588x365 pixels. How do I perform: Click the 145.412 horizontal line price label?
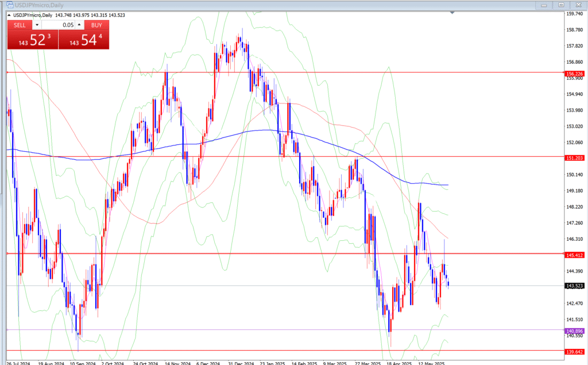574,255
